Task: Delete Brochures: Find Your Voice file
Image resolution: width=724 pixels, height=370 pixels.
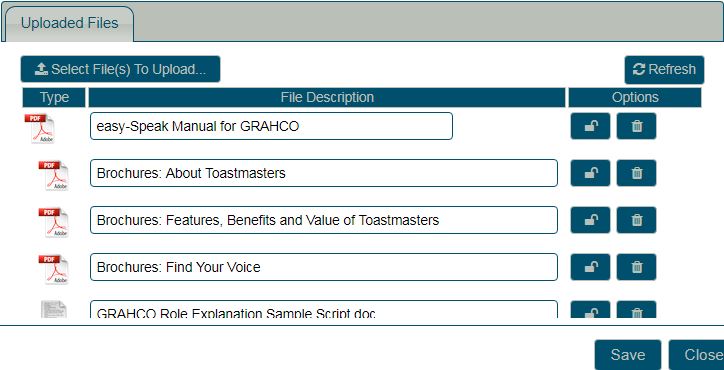Action: 636,267
